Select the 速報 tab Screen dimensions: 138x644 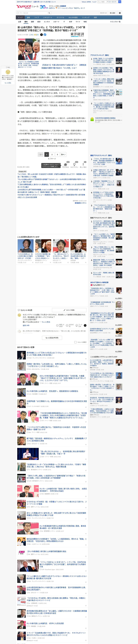[28, 17]
